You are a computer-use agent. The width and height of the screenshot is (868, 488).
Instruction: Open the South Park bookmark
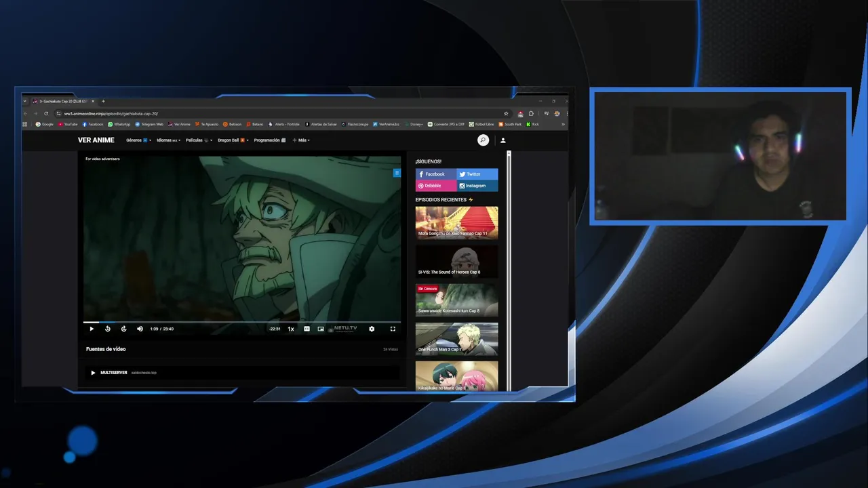pos(510,124)
